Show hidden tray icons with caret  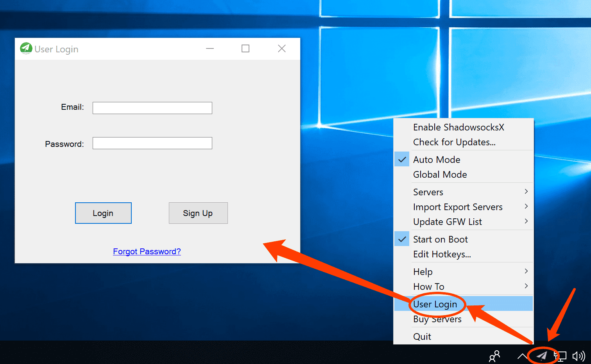tap(522, 356)
